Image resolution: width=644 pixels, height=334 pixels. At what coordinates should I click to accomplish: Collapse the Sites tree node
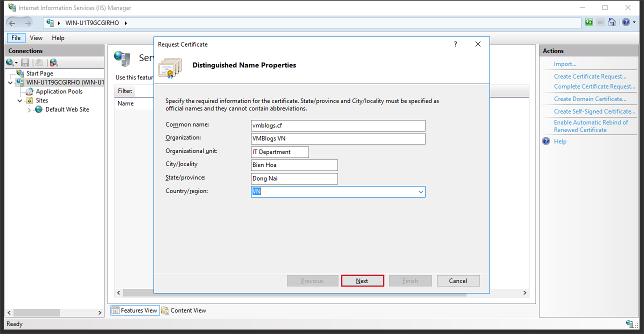tap(20, 100)
